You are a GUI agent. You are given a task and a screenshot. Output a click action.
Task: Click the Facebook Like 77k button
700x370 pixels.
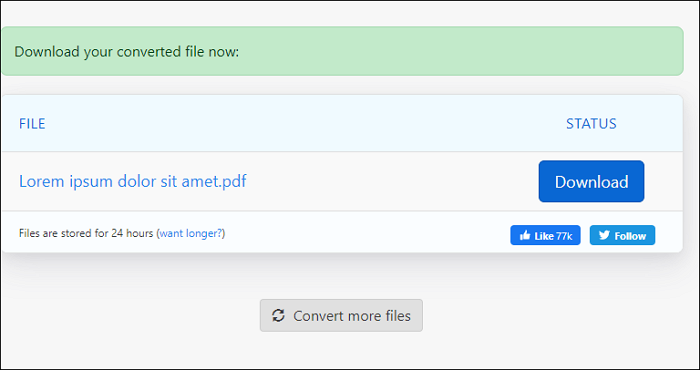[545, 235]
